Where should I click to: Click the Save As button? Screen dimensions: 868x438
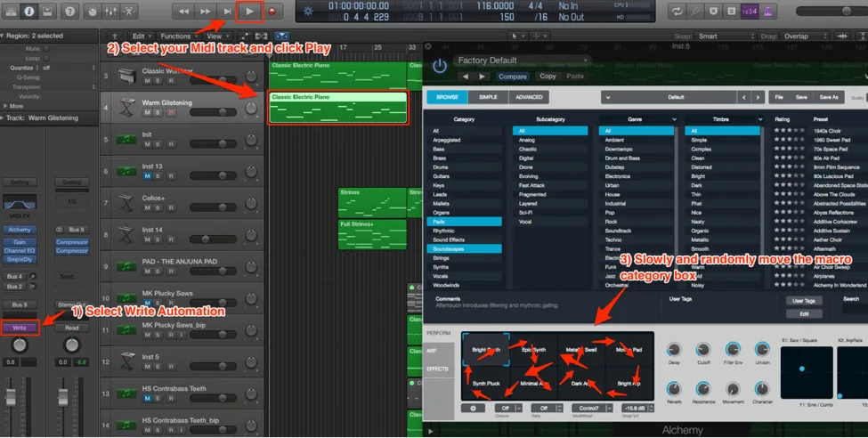tap(828, 97)
